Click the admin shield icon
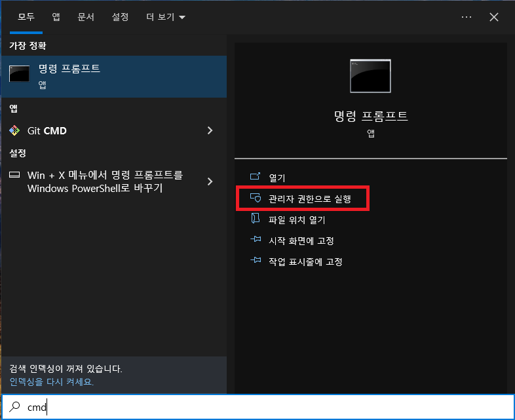This screenshot has height=420, width=515. (255, 198)
